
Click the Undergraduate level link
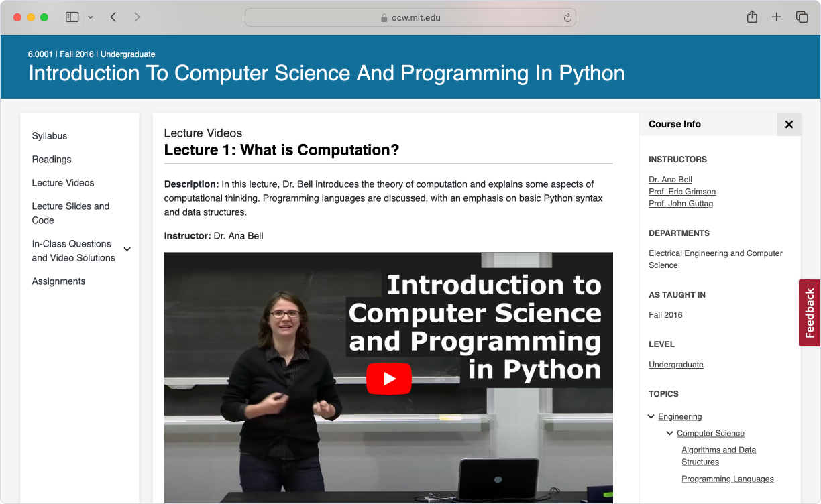pos(676,365)
